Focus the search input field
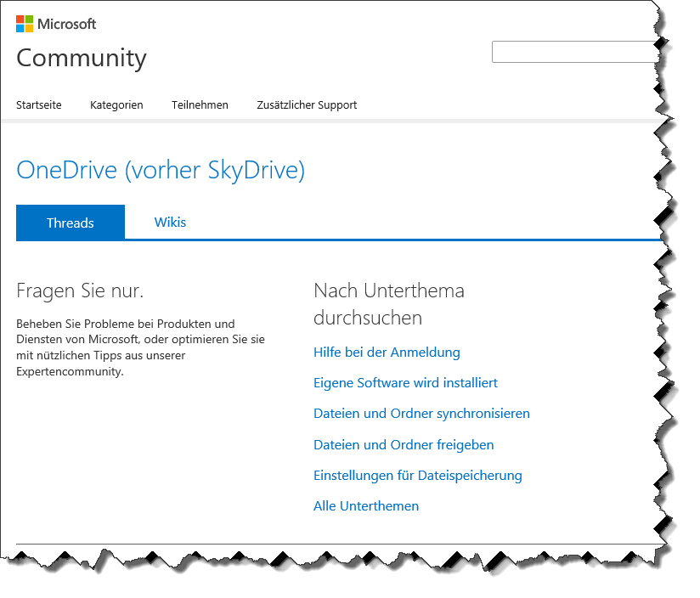The image size is (700, 598). [x=573, y=52]
